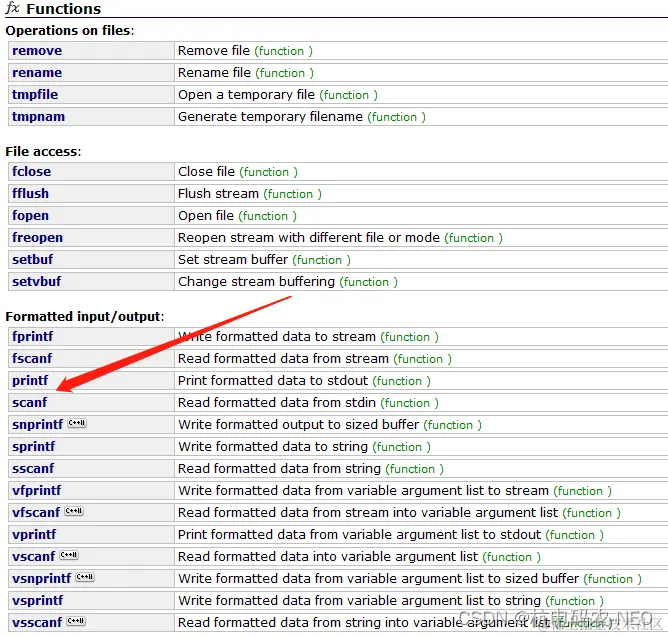This screenshot has width=668, height=637.
Task: Open the vsscanf function link
Action: (37, 623)
